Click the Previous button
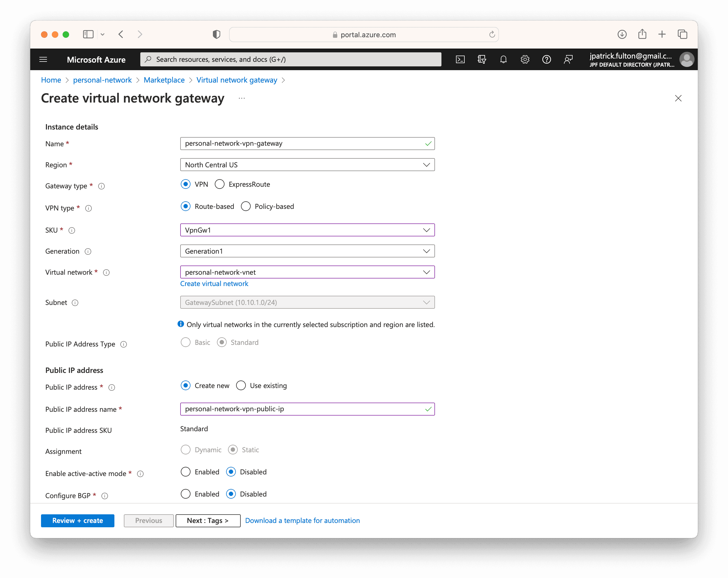Viewport: 728px width, 578px height. click(149, 521)
